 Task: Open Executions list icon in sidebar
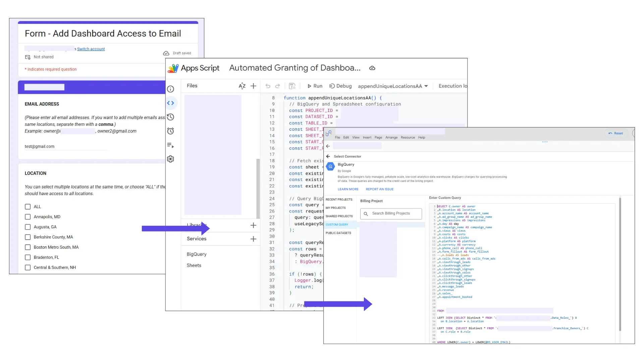171,145
